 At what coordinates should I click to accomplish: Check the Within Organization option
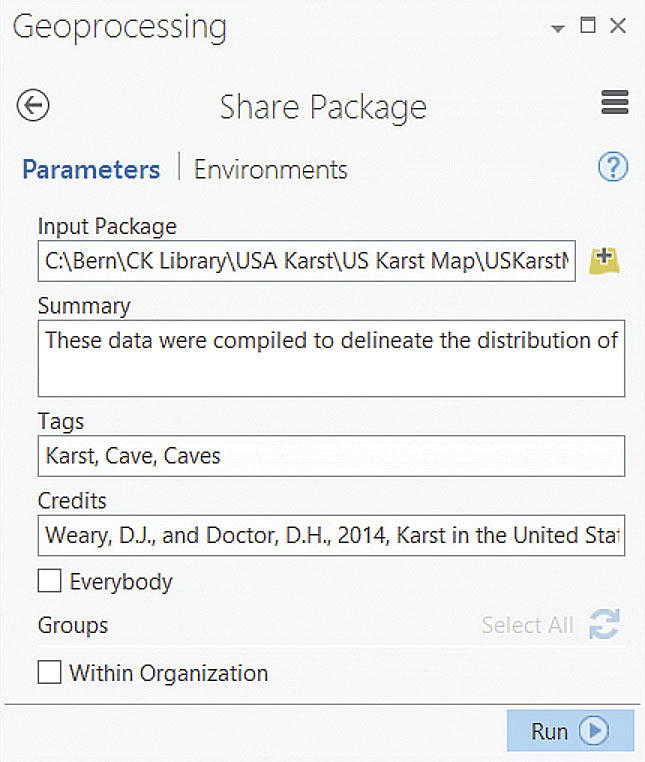point(49,673)
